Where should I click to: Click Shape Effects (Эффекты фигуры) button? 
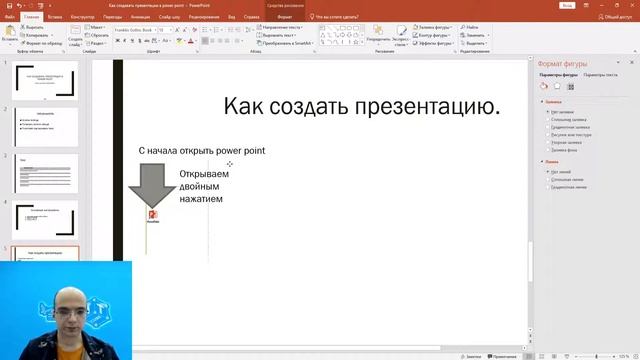click(433, 43)
